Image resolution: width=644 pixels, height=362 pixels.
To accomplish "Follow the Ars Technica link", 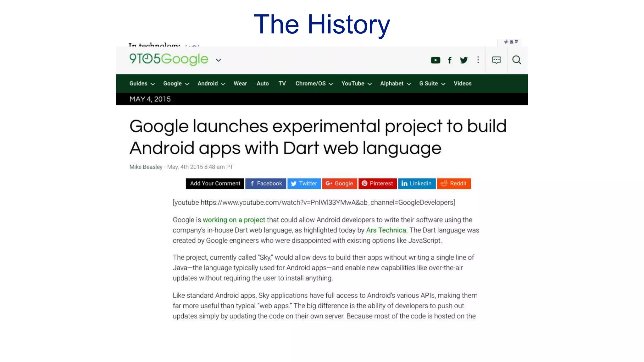I will coord(386,230).
